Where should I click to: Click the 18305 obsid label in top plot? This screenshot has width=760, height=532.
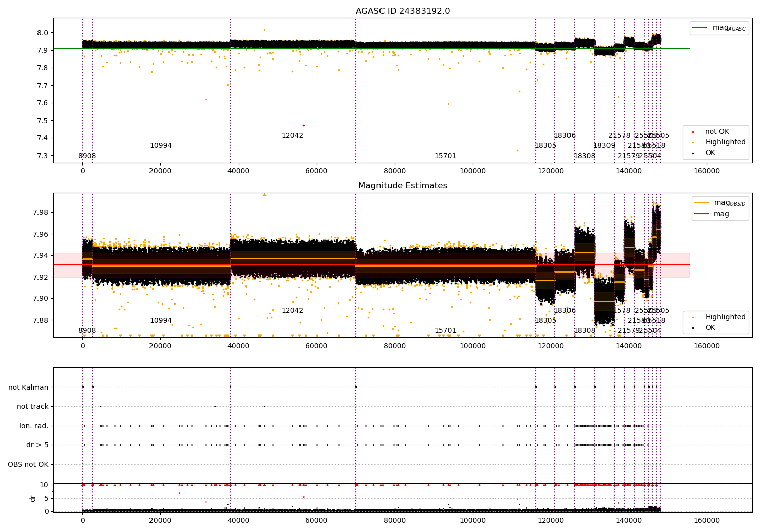point(545,146)
